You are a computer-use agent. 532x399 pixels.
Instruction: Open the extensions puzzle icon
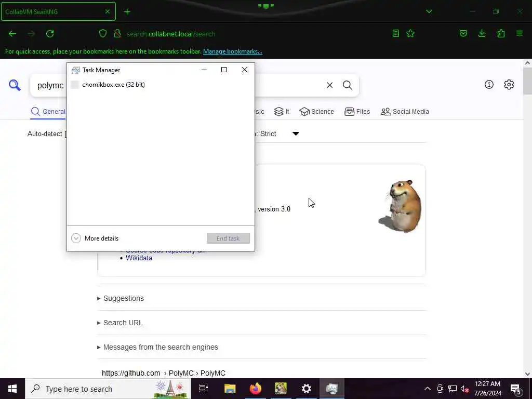point(501,33)
